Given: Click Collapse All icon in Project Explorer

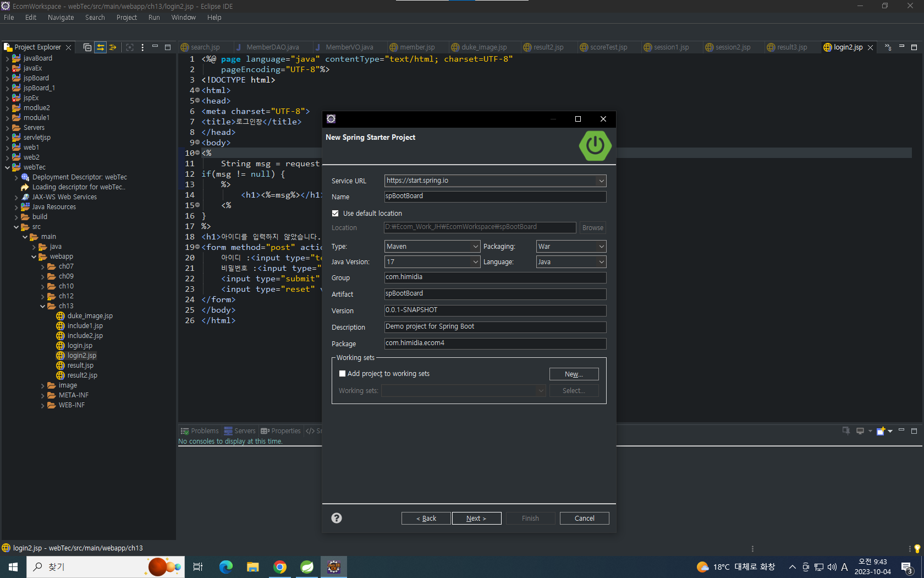Looking at the screenshot, I should pyautogui.click(x=87, y=47).
